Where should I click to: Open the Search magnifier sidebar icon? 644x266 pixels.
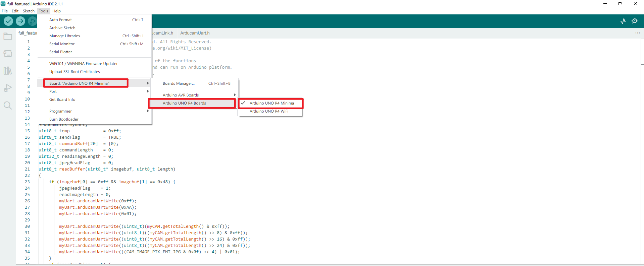point(8,106)
